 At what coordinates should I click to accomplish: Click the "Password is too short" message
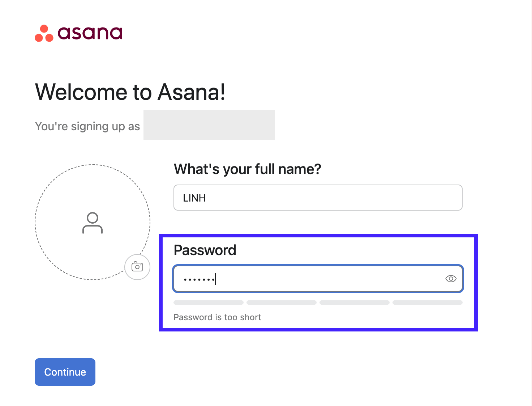(217, 317)
